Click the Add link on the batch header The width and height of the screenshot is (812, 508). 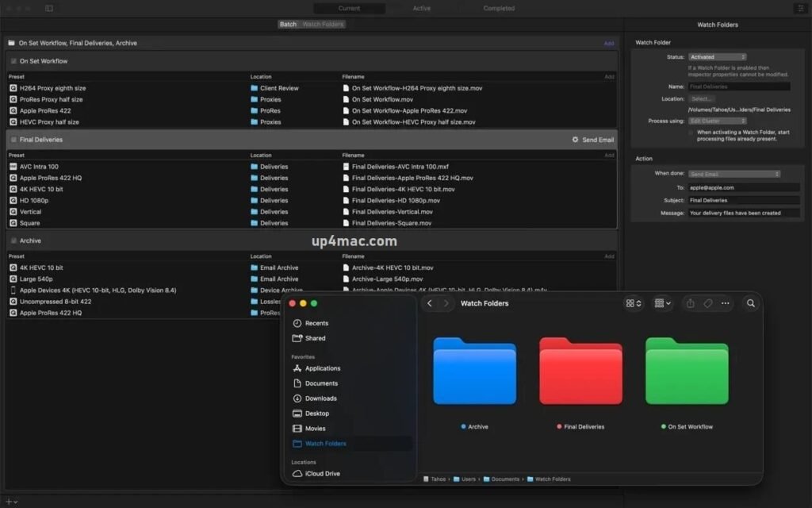coord(609,43)
